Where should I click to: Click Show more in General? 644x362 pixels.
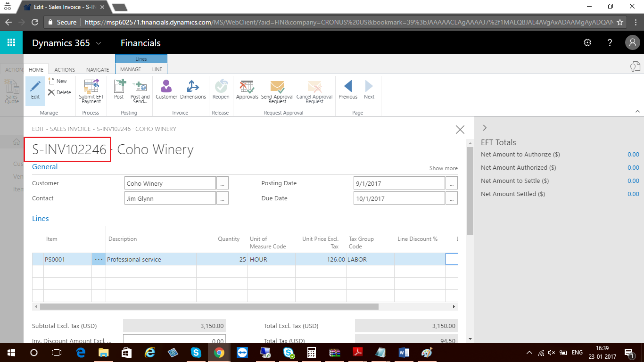pos(443,168)
